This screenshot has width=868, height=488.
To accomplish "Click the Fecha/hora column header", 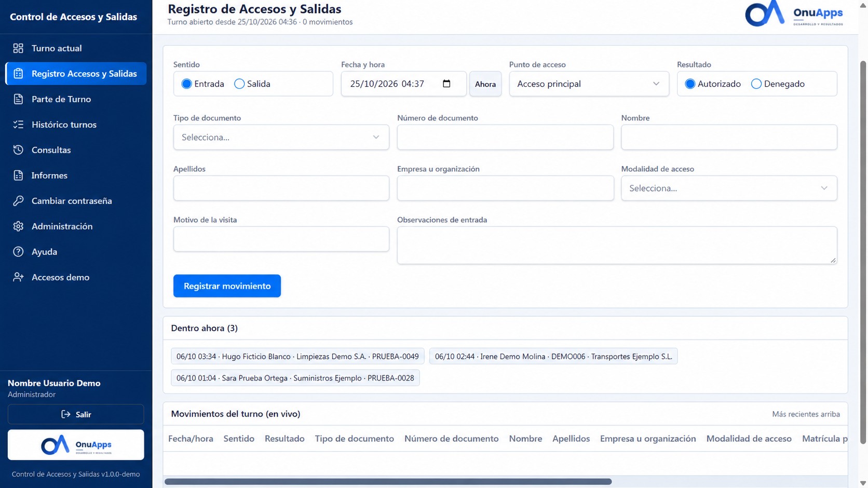I will pyautogui.click(x=191, y=439).
